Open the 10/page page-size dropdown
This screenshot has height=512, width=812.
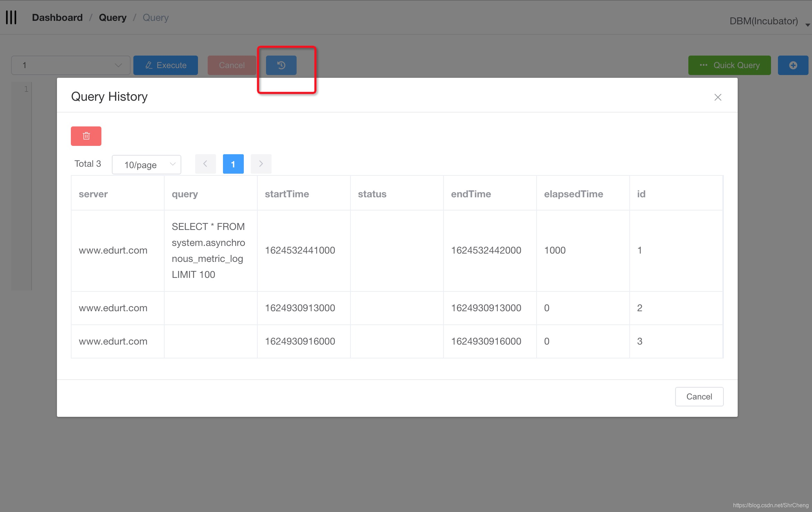point(146,164)
